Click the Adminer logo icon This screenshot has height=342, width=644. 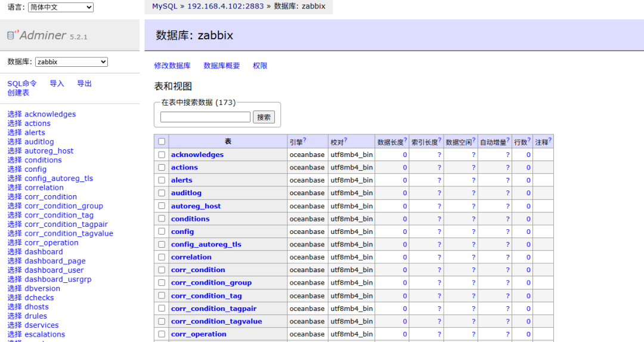click(11, 35)
